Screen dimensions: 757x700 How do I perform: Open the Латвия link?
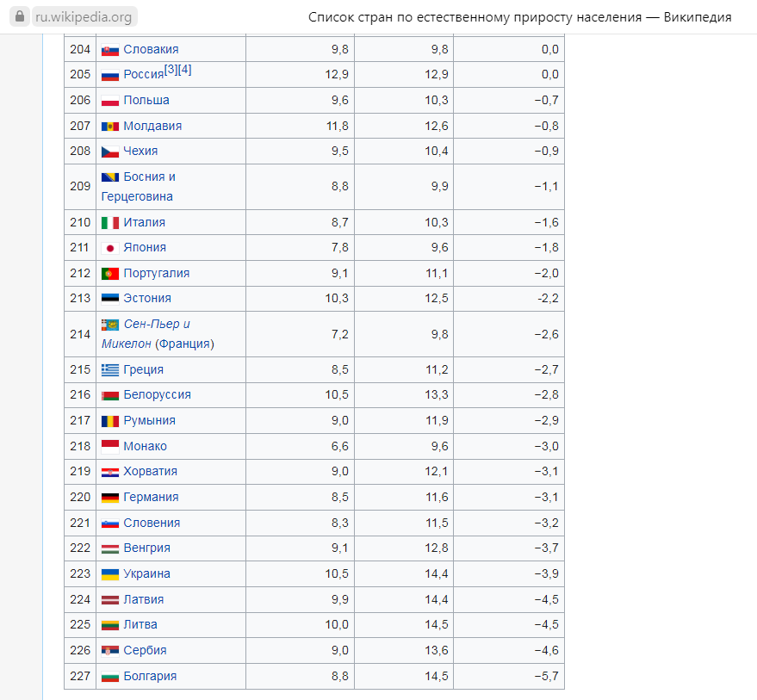(144, 599)
